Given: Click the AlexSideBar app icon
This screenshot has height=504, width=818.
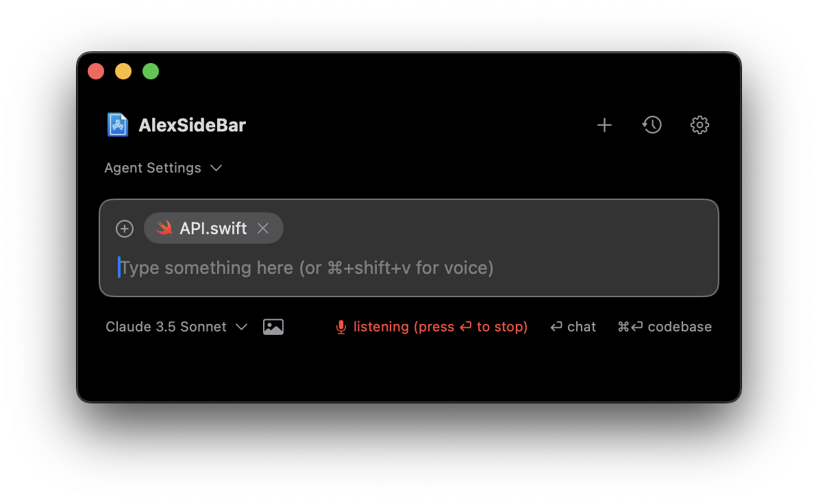Looking at the screenshot, I should [x=117, y=124].
